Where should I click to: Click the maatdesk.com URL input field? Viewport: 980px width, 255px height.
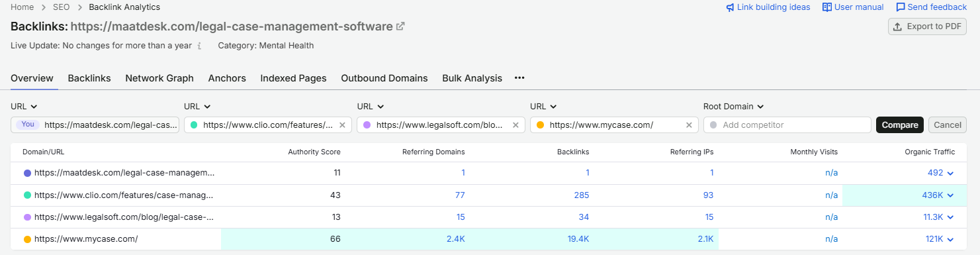(95, 125)
